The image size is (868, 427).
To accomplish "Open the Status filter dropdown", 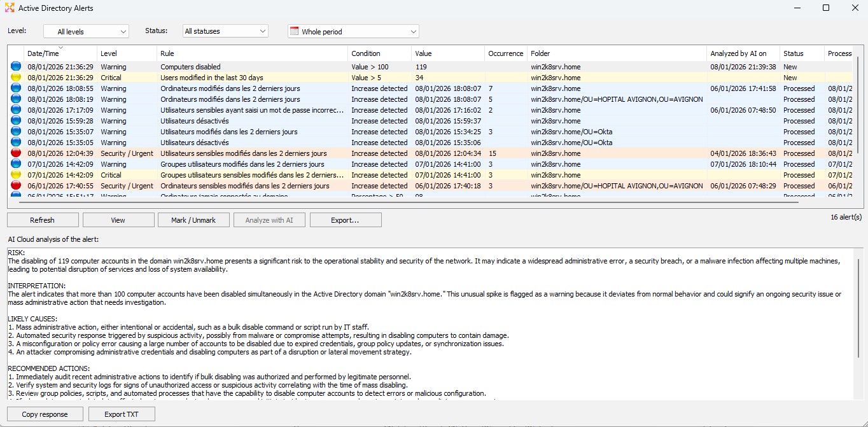I will point(225,31).
